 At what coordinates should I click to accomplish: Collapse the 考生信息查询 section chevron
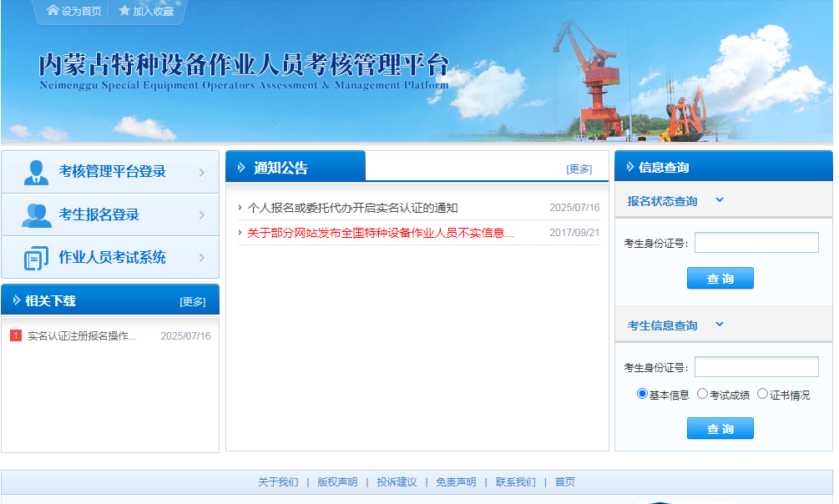[x=720, y=325]
